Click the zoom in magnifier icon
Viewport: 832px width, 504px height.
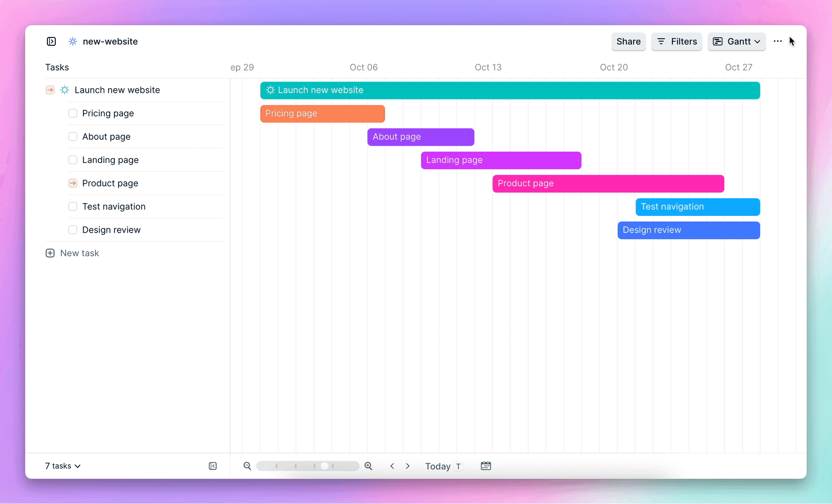(370, 465)
